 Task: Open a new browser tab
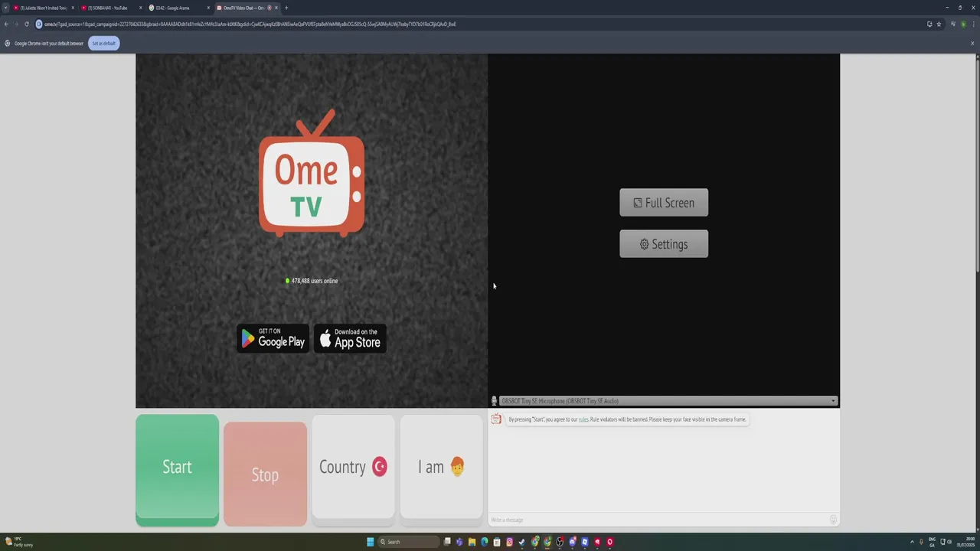click(286, 8)
